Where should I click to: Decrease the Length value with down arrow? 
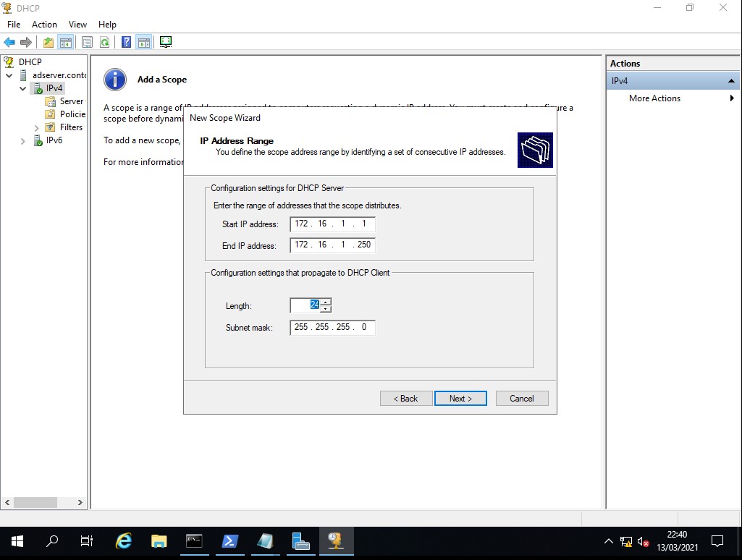coord(326,309)
